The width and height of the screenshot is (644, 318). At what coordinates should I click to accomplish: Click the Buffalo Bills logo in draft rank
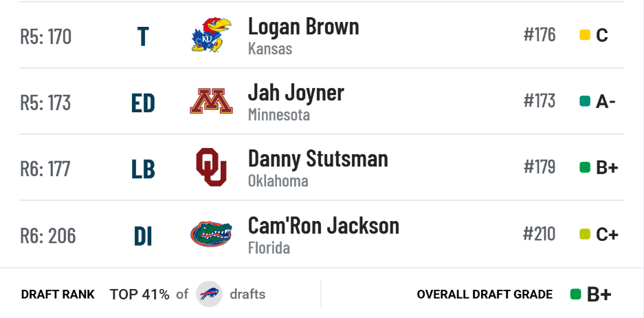209,294
